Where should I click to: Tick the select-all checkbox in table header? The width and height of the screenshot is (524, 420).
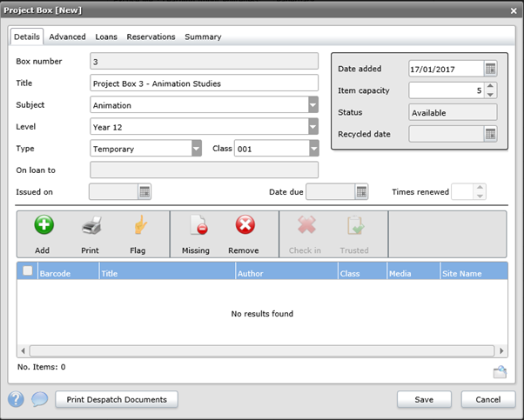27,270
